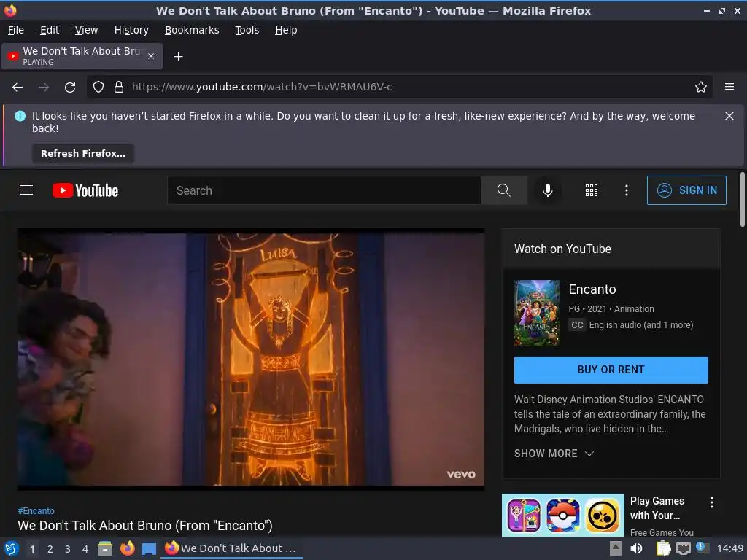Click the SIGN IN button
Screen dimensions: 747x560
tap(686, 190)
